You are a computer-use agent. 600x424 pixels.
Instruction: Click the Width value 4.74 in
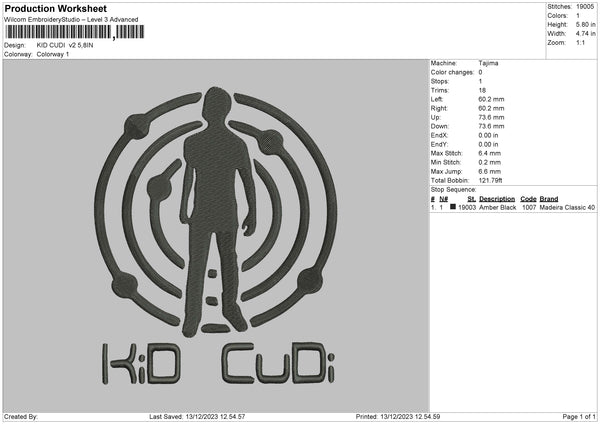(x=585, y=34)
